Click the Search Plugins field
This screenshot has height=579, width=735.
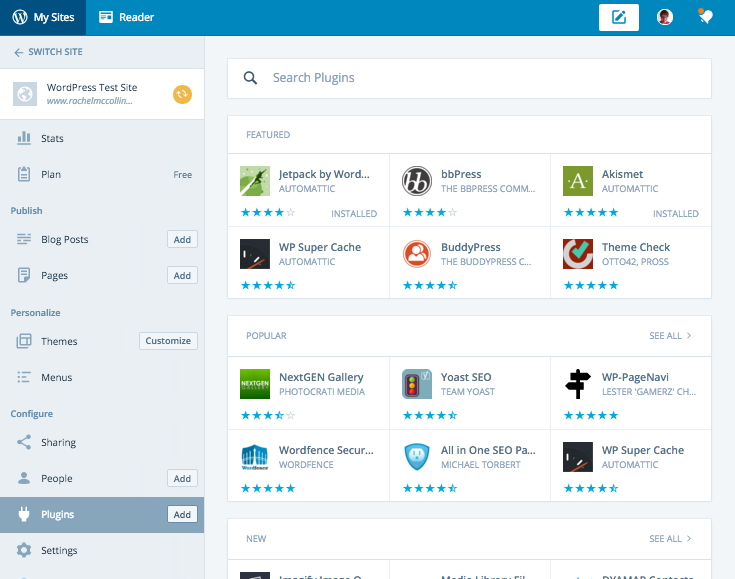pyautogui.click(x=469, y=78)
